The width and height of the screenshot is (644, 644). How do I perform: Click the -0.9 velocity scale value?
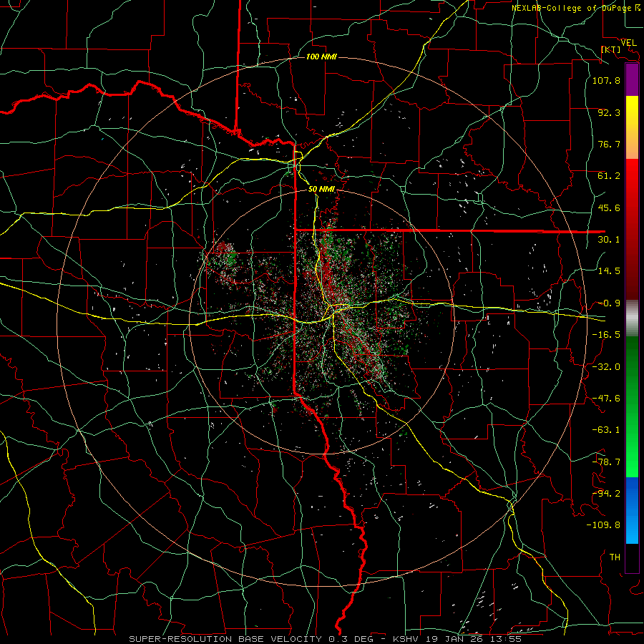[x=609, y=303]
